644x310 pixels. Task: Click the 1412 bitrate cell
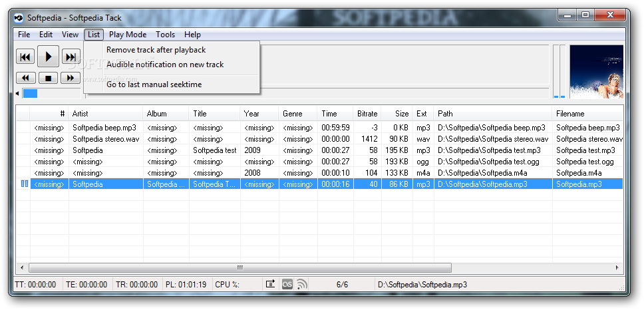pyautogui.click(x=367, y=139)
